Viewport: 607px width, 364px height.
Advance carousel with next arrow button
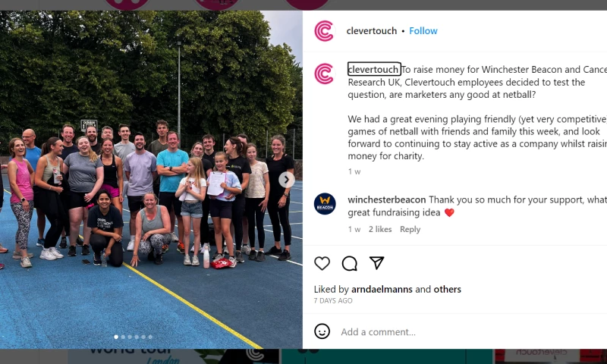click(x=287, y=180)
